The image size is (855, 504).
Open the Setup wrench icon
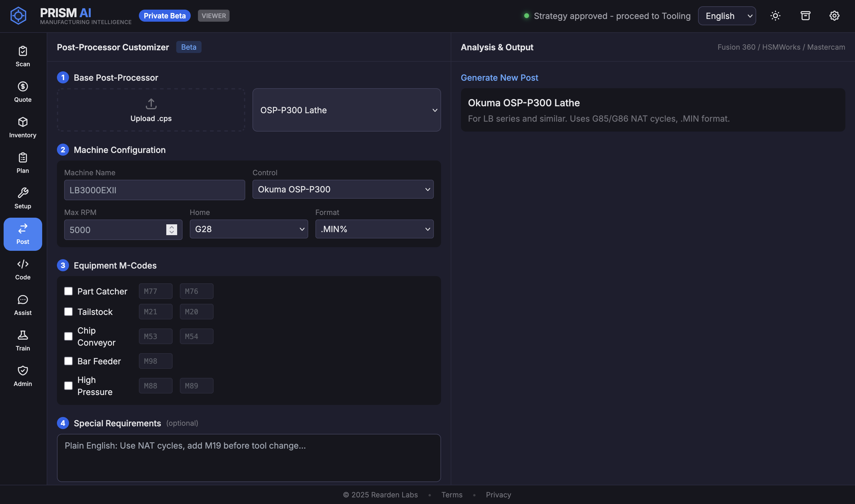tap(23, 198)
